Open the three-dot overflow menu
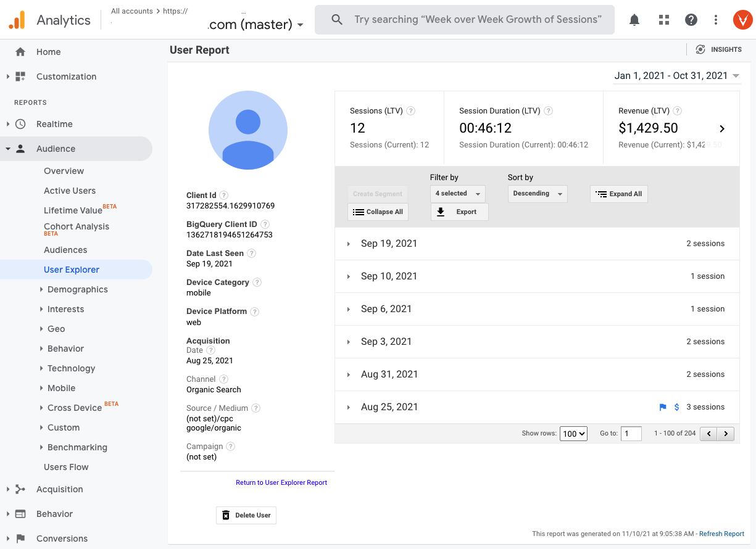 715,19
